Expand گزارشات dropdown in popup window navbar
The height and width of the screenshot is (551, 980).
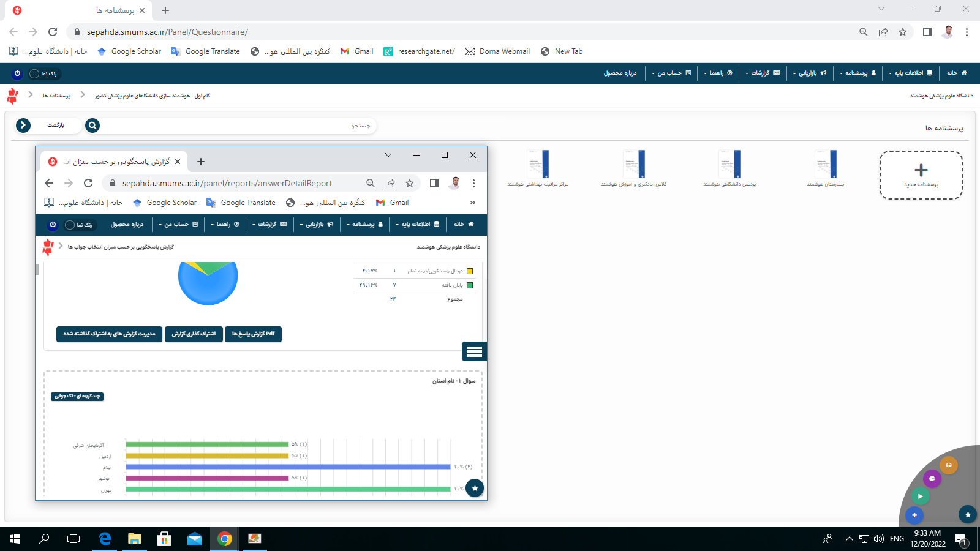click(x=269, y=224)
